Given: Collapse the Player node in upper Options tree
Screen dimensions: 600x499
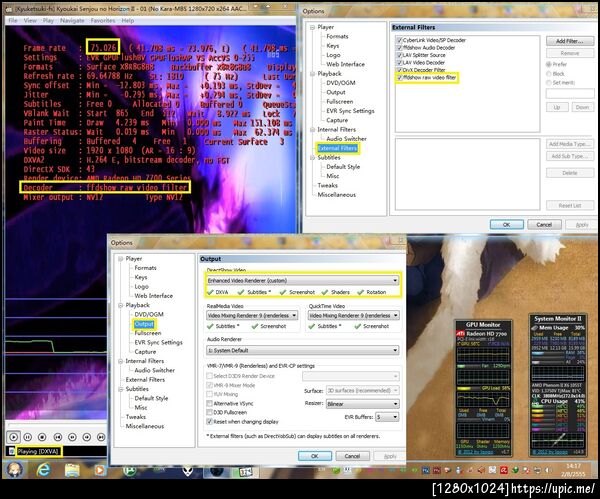Looking at the screenshot, I should point(312,27).
